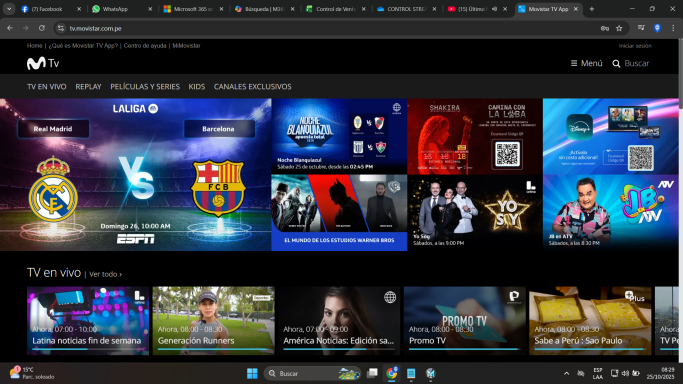Switch to the YouTube Último tab

click(472, 9)
